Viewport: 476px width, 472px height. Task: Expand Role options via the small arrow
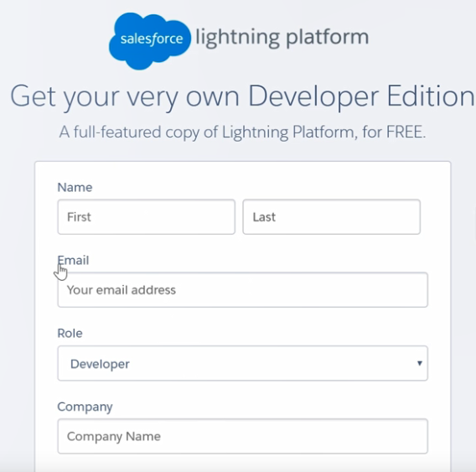420,363
